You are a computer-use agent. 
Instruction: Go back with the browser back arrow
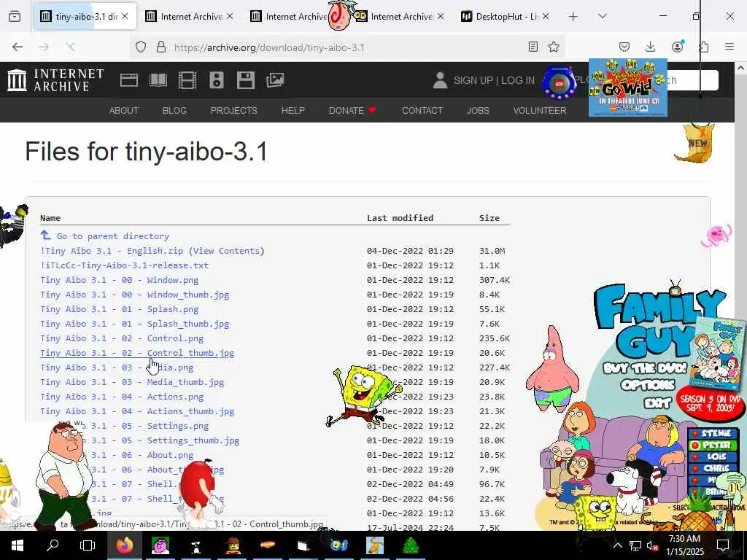(x=18, y=47)
